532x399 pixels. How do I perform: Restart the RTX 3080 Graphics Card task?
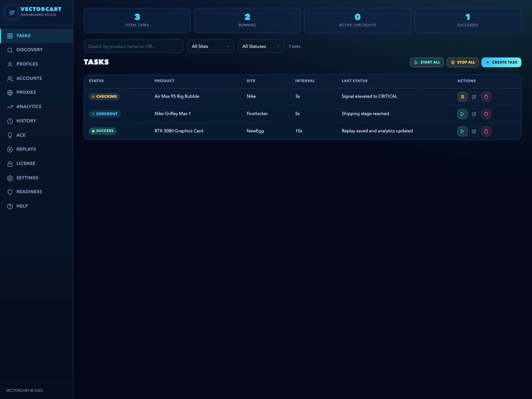click(462, 131)
